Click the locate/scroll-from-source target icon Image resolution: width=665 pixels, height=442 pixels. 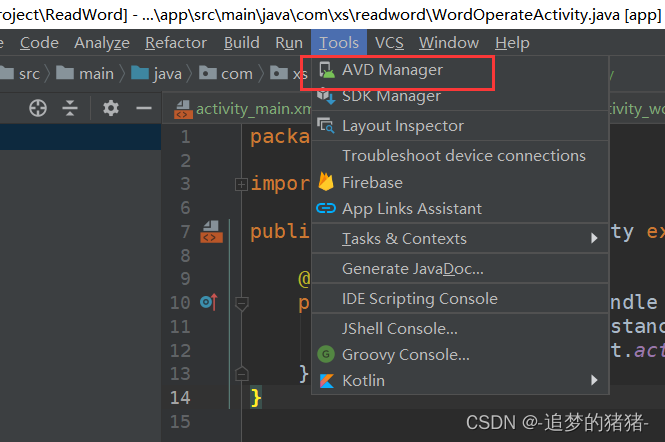click(38, 108)
